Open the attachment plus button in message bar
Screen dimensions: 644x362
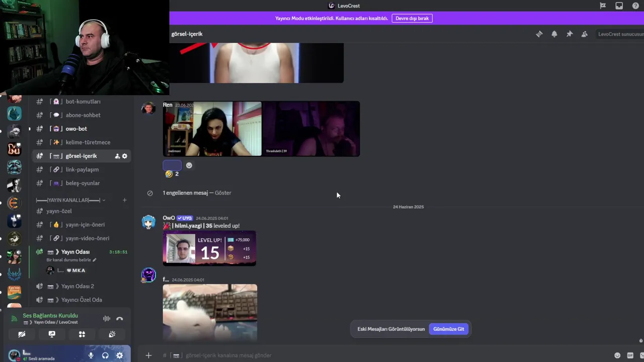coord(148,355)
